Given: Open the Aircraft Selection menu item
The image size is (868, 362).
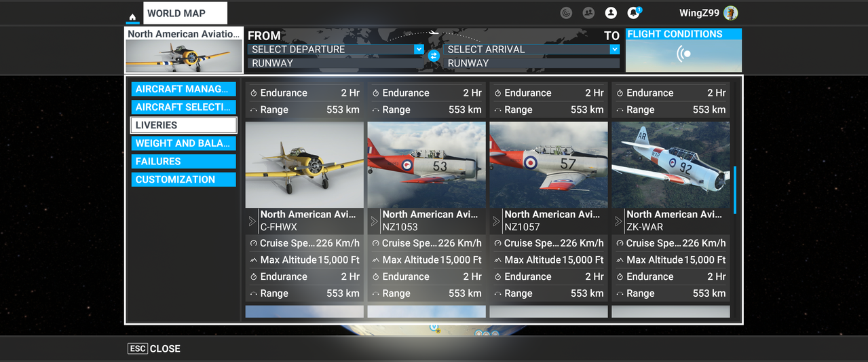Looking at the screenshot, I should 183,107.
